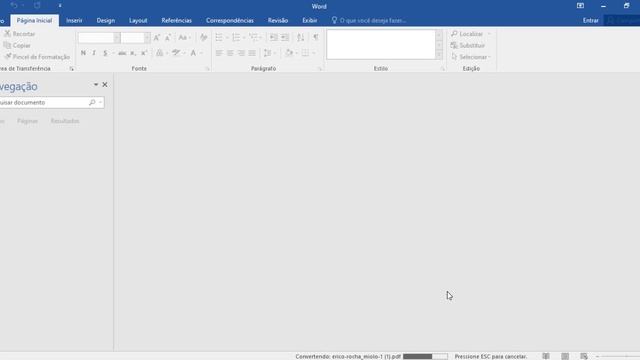Click paragraph shading icon
Image resolution: width=640 pixels, height=360 pixels.
point(289,53)
